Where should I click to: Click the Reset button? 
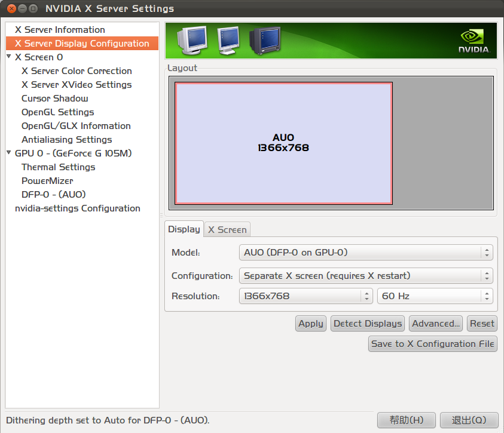pyautogui.click(x=482, y=324)
